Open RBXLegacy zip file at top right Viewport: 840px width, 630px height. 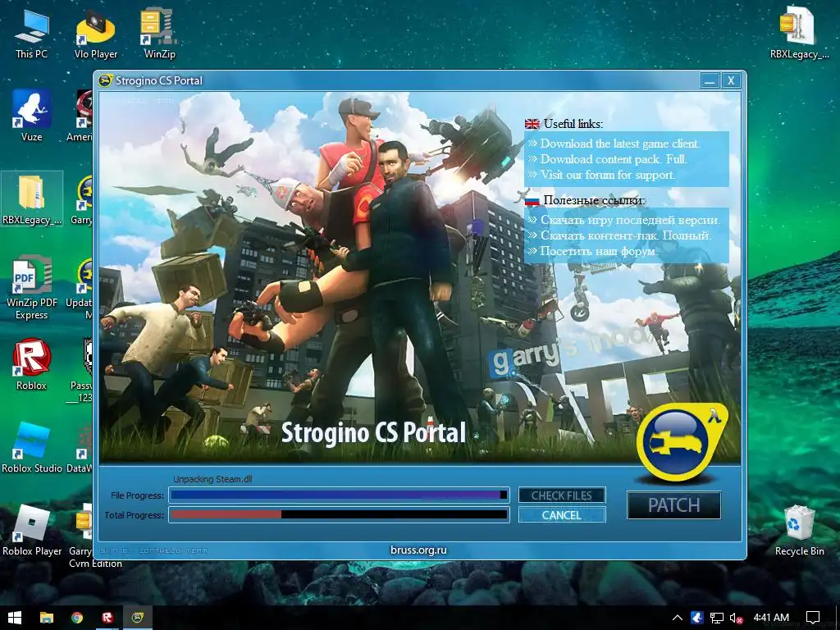(799, 34)
